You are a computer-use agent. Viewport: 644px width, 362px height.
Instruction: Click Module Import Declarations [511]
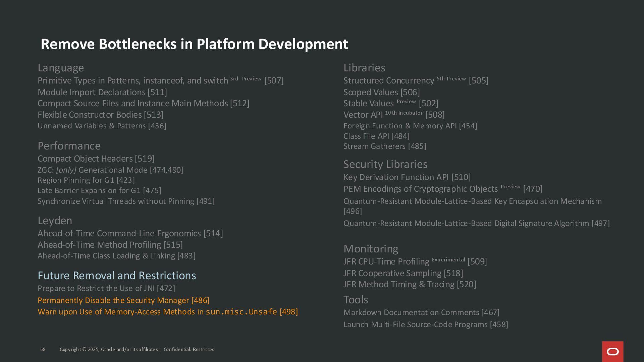tap(102, 92)
